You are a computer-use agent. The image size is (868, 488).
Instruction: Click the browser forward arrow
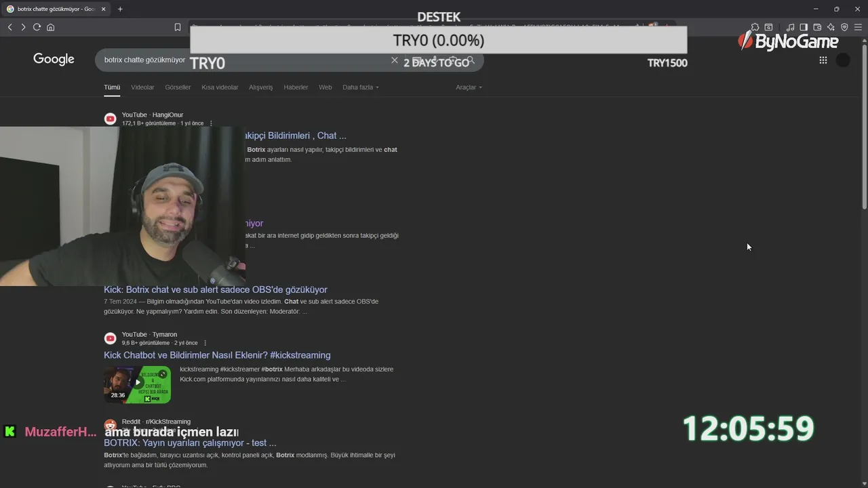pos(23,27)
